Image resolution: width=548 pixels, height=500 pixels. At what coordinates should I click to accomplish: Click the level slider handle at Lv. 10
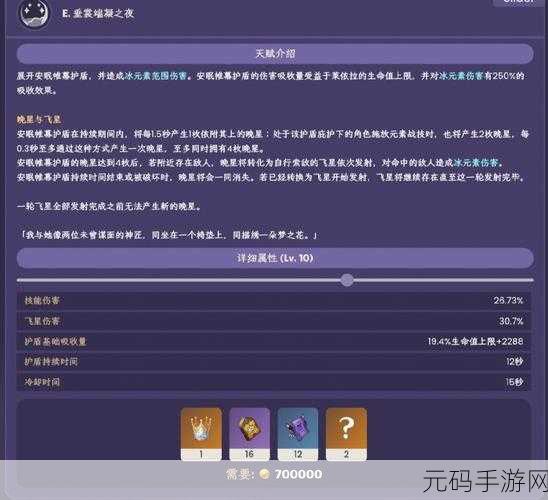click(347, 280)
